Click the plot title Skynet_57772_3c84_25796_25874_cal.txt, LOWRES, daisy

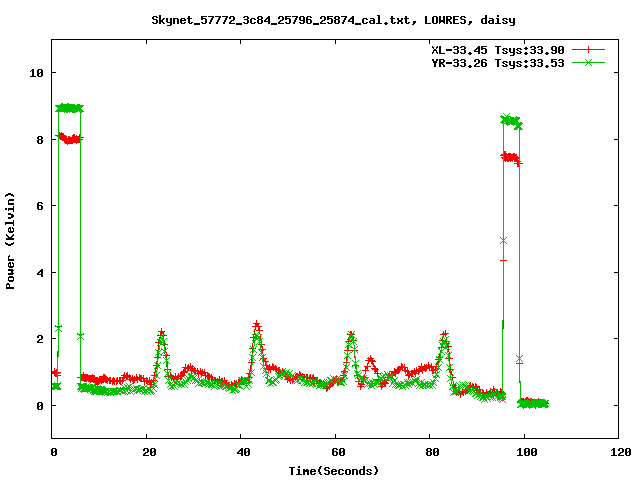pyautogui.click(x=333, y=20)
